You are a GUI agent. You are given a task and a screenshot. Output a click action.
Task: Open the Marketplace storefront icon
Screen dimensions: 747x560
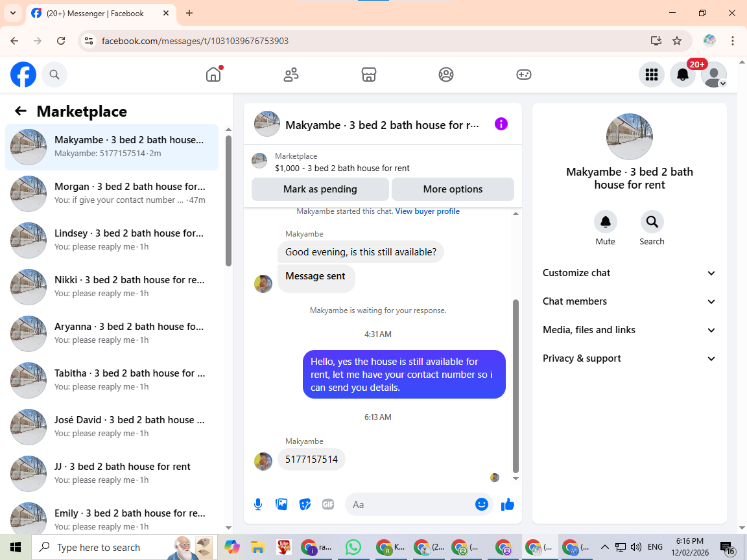tap(369, 75)
